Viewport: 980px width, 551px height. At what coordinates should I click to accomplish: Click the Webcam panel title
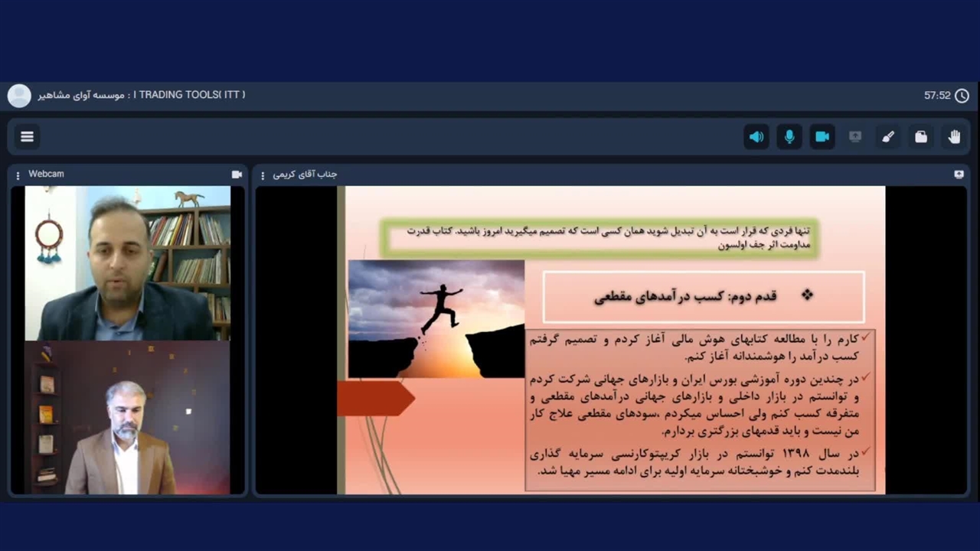[46, 174]
